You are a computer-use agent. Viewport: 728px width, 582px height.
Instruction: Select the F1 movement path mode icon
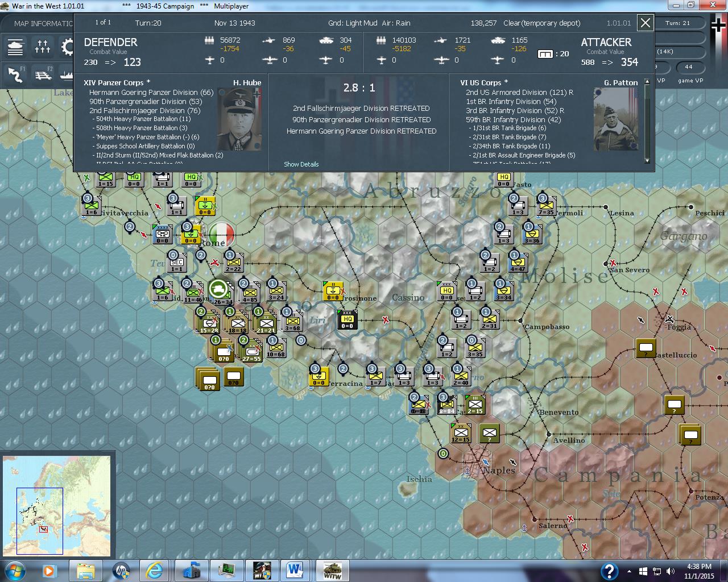click(x=15, y=74)
